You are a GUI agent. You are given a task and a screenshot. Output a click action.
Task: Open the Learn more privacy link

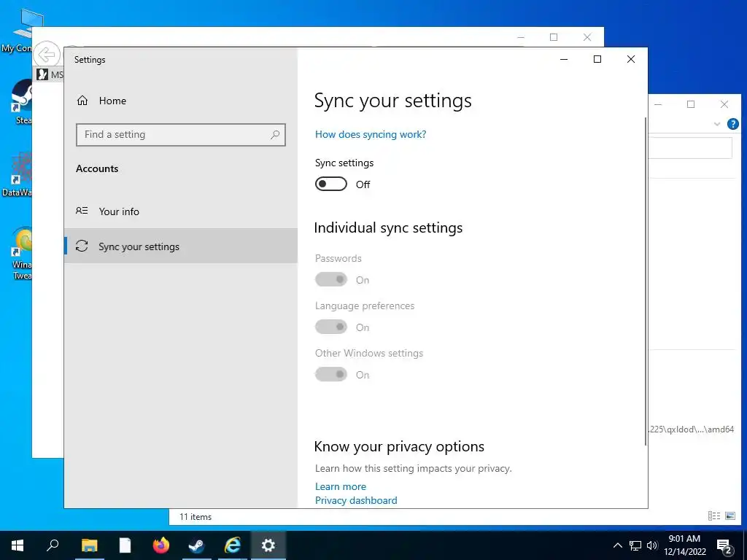coord(341,486)
